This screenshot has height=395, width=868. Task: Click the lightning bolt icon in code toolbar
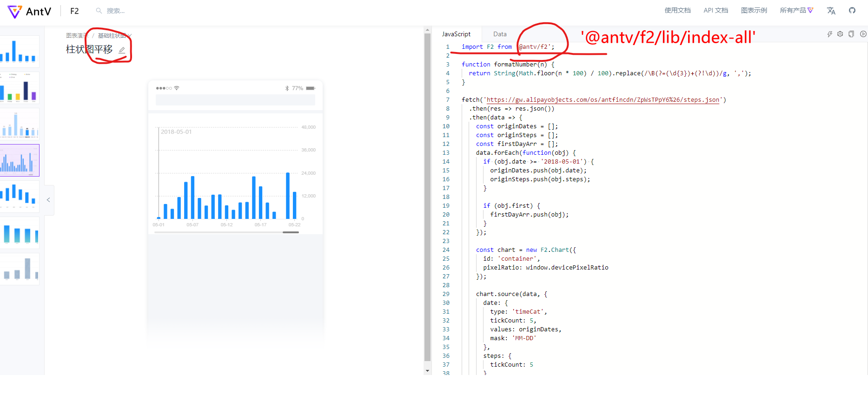(829, 34)
